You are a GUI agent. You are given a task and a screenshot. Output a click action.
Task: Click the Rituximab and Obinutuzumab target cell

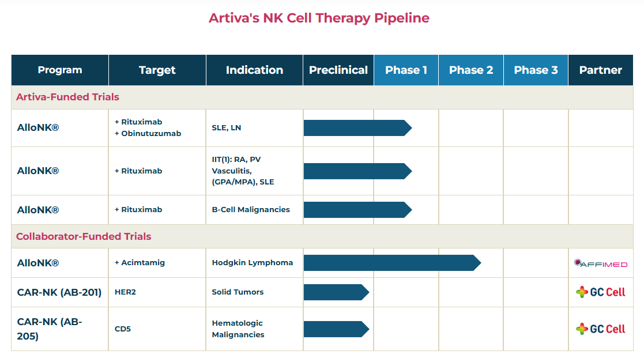click(x=148, y=128)
